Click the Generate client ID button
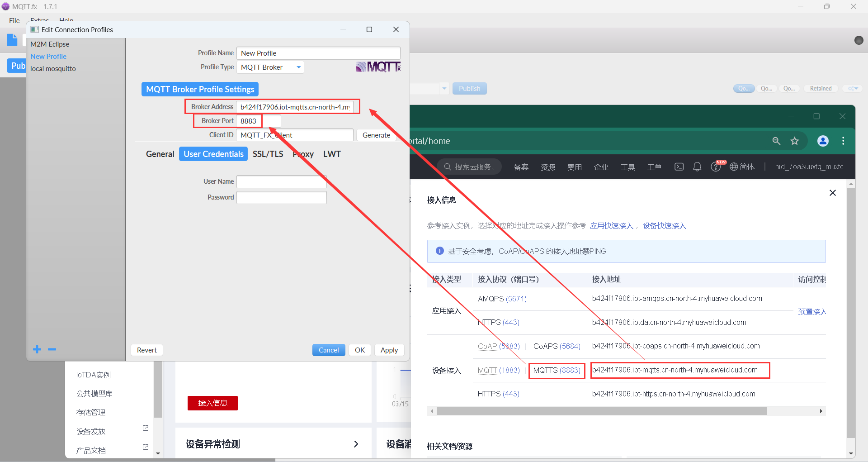The height and width of the screenshot is (462, 868). (x=376, y=135)
